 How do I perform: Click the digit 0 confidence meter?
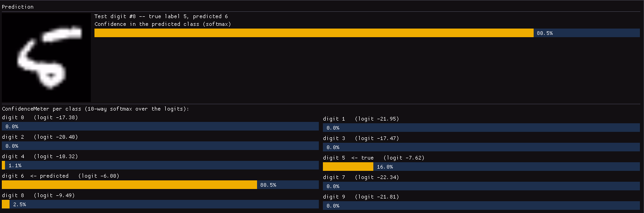coord(160,126)
